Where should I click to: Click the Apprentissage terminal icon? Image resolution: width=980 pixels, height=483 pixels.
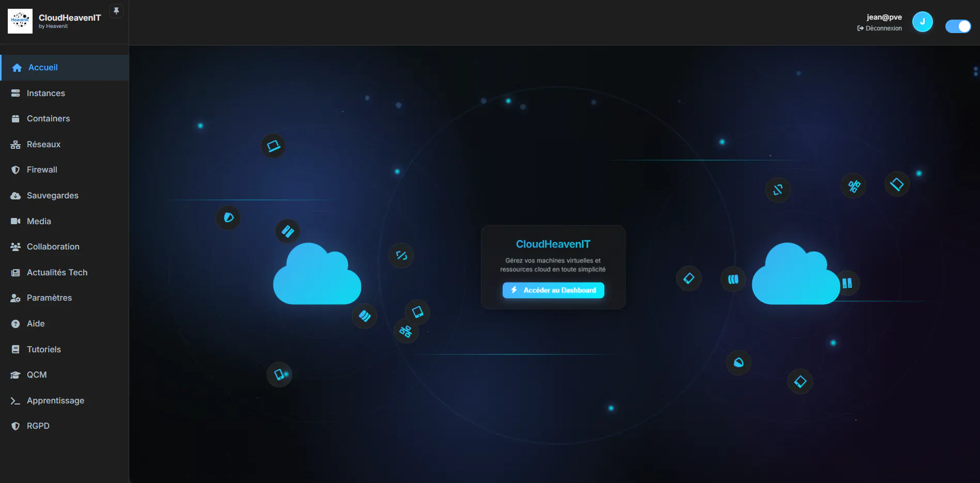(x=15, y=401)
